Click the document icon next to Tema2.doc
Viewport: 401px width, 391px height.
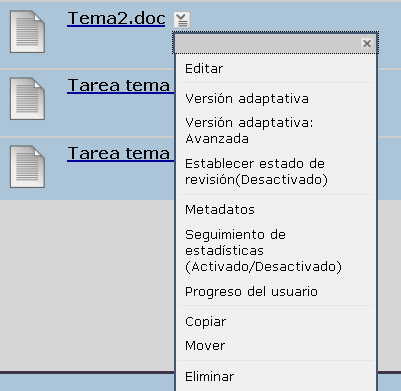coord(27,32)
